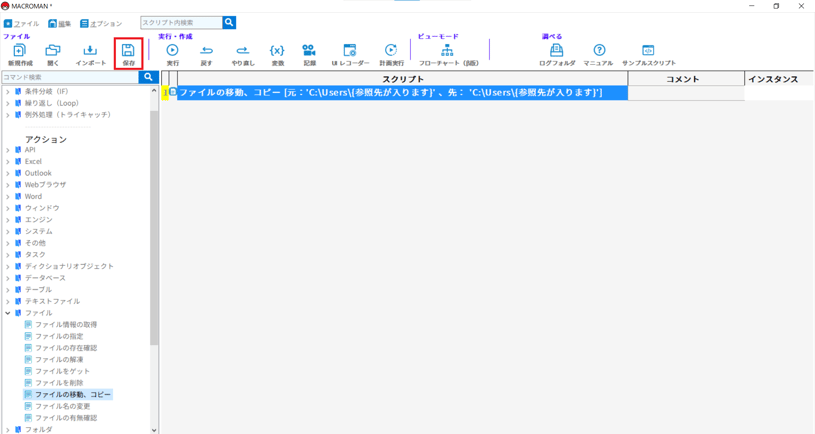Click the スクリプト内検索 input field
The width and height of the screenshot is (815, 434).
(181, 22)
